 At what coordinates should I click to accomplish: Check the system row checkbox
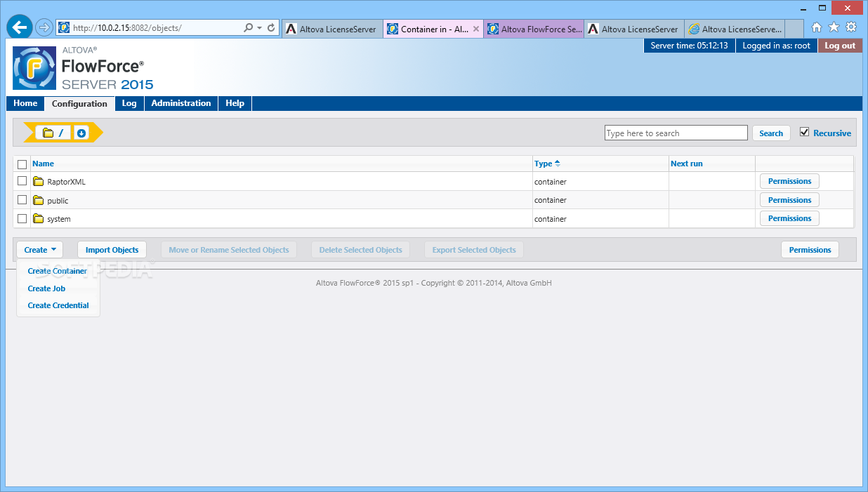coord(22,218)
